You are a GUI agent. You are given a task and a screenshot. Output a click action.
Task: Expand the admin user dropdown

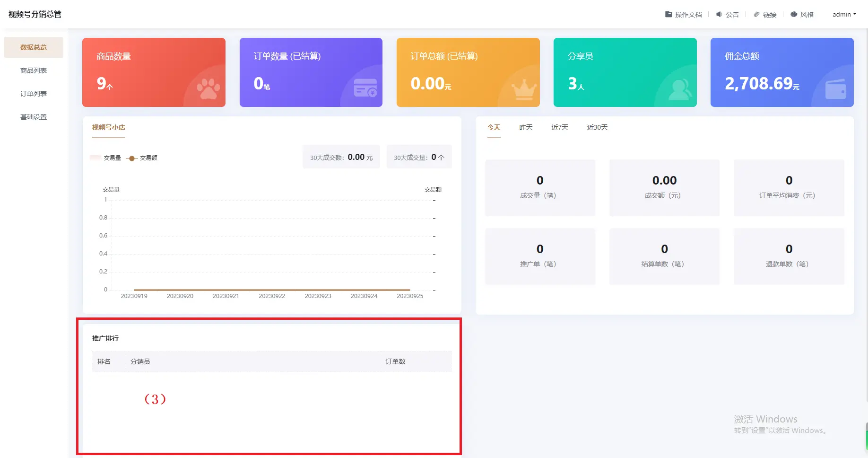[x=844, y=14]
